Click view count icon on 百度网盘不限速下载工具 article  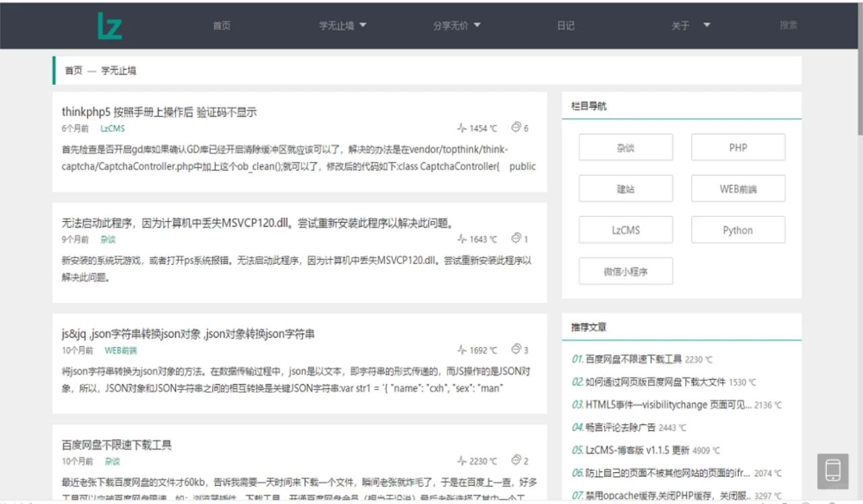click(x=462, y=461)
